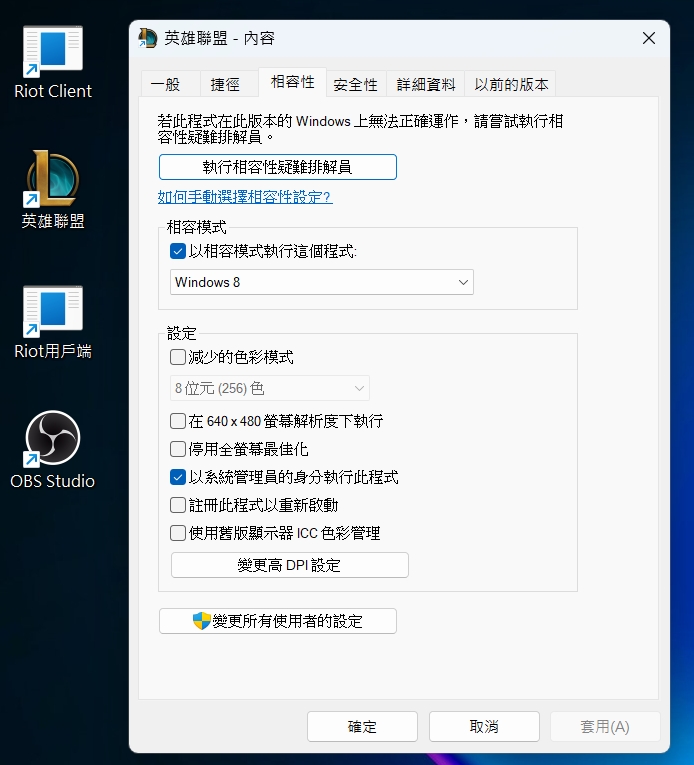Open the Windows 8 compatibility mode dropdown

tap(322, 282)
